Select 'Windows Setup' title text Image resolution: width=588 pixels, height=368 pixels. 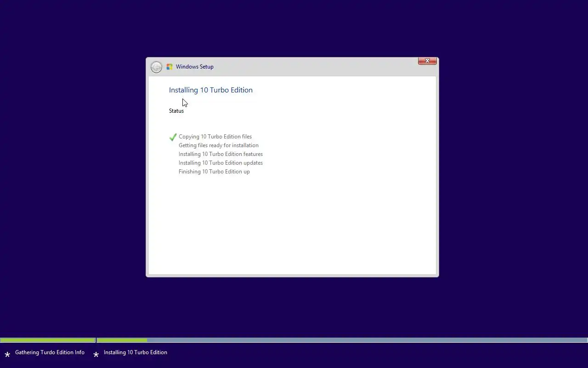(x=195, y=67)
